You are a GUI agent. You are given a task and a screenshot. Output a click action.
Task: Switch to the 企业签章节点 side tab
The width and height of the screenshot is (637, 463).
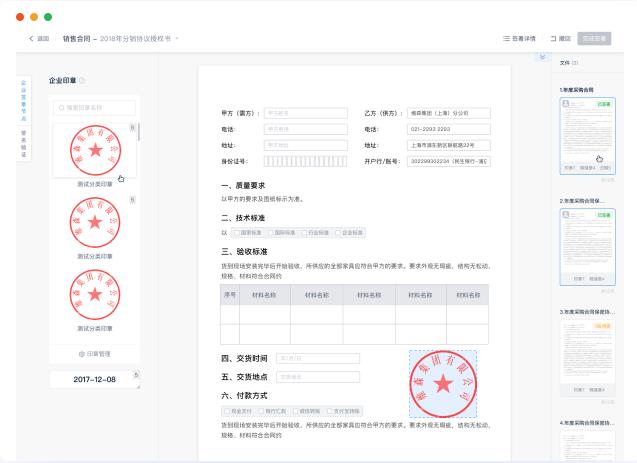click(x=24, y=101)
